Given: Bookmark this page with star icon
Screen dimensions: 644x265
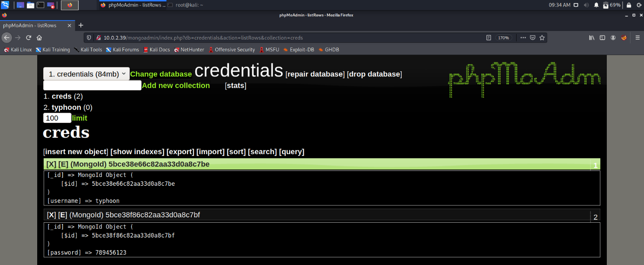Looking at the screenshot, I should click(x=542, y=38).
